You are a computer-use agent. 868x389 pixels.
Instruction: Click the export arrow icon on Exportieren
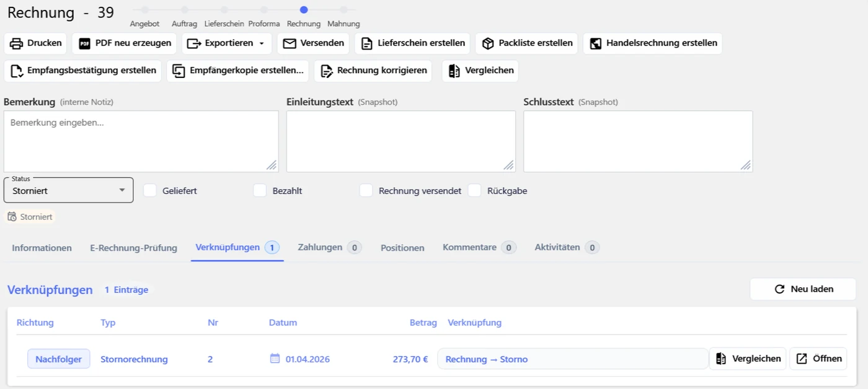point(194,43)
